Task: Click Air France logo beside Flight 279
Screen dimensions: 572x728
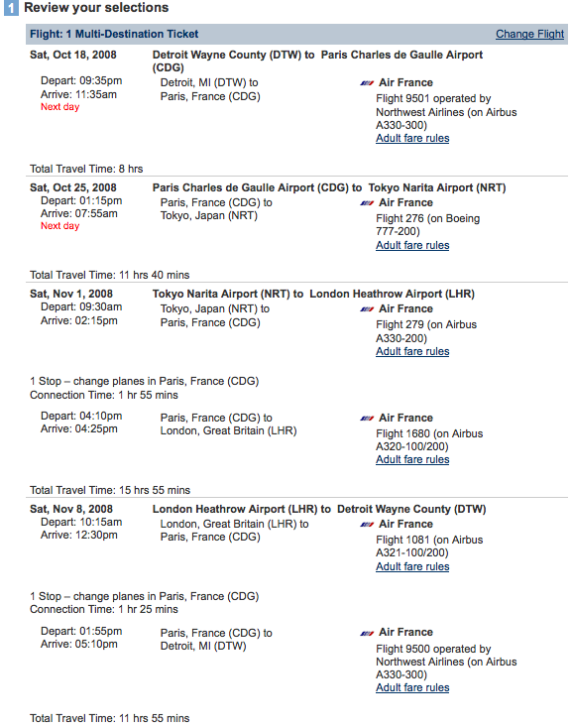Action: (x=367, y=309)
